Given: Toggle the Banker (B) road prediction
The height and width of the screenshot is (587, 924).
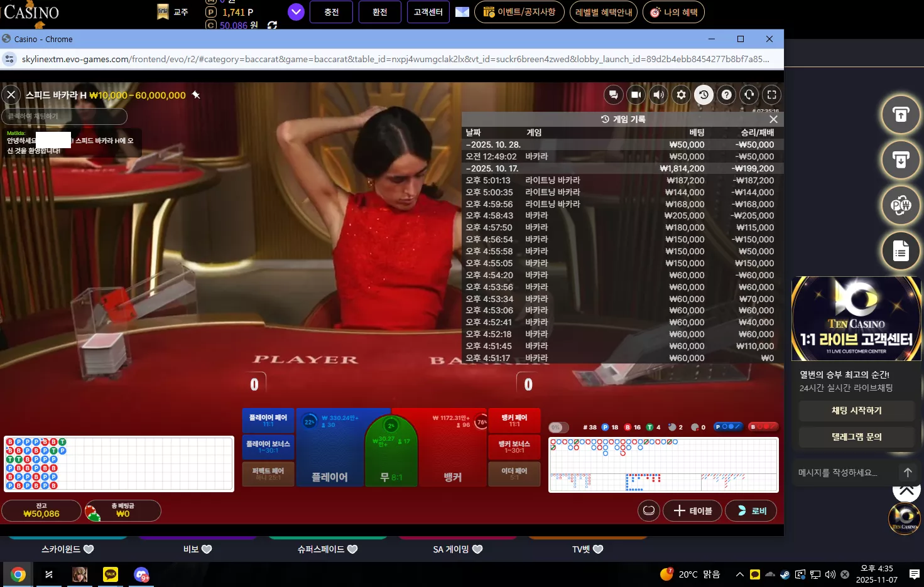Looking at the screenshot, I should coord(763,427).
